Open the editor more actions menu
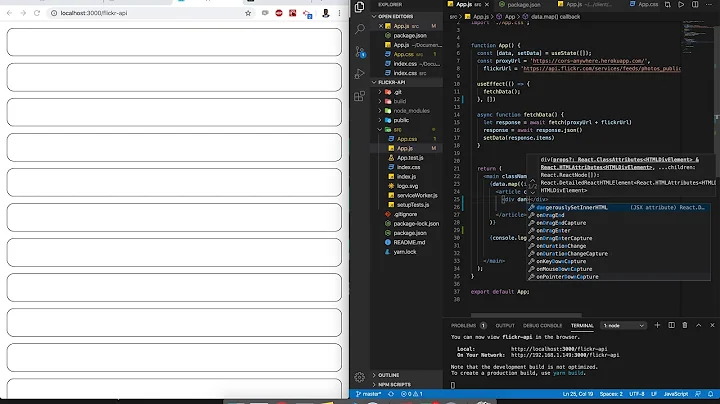The width and height of the screenshot is (720, 404). pos(709,5)
